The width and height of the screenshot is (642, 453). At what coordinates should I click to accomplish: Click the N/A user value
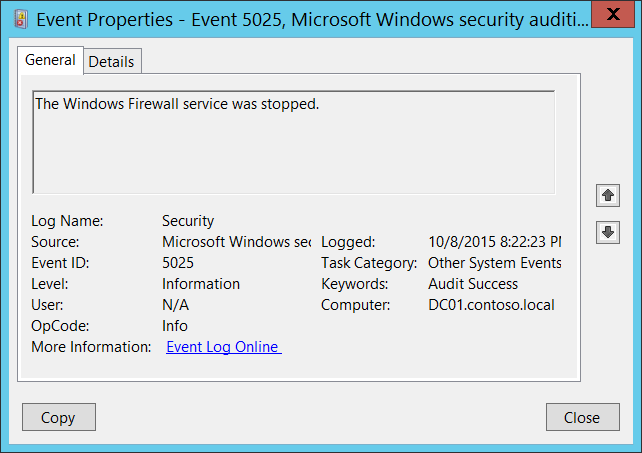(x=176, y=305)
